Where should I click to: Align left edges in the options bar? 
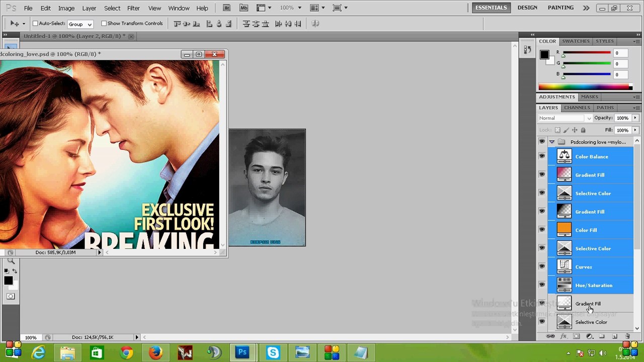[x=210, y=24]
